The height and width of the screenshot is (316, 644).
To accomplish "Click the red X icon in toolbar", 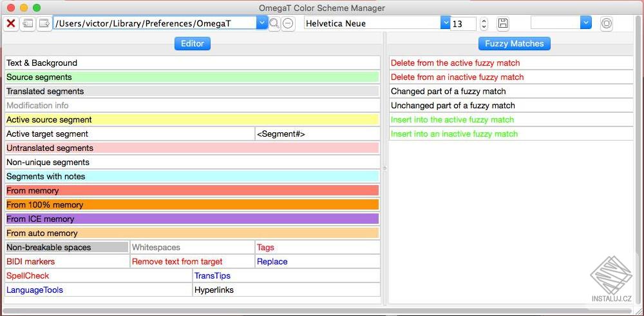I will click(11, 23).
